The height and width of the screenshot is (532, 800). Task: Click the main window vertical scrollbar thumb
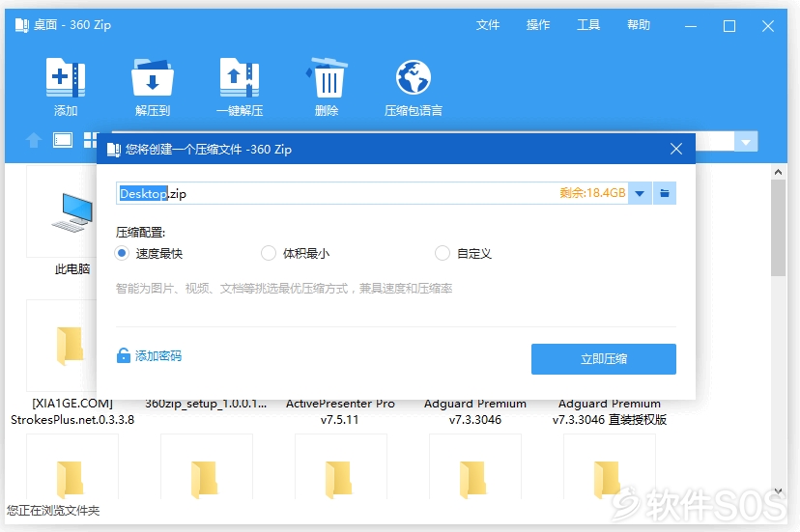pyautogui.click(x=778, y=228)
